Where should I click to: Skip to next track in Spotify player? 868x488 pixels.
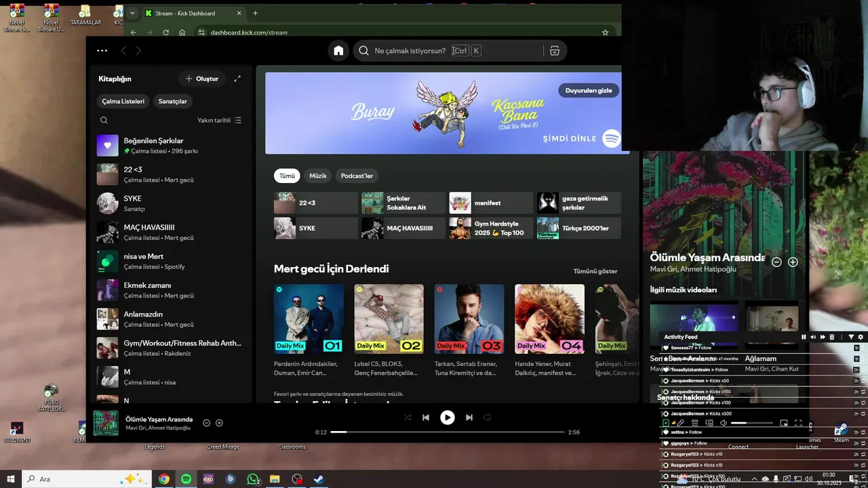469,418
